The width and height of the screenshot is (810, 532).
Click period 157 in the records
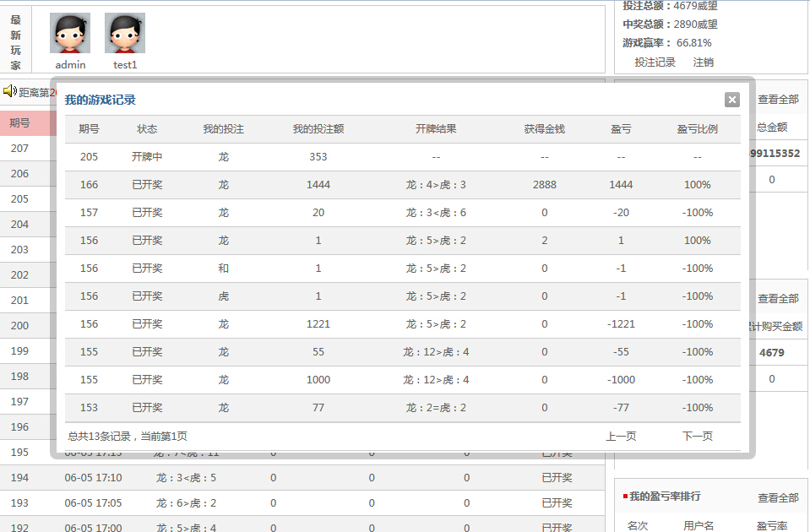click(89, 213)
